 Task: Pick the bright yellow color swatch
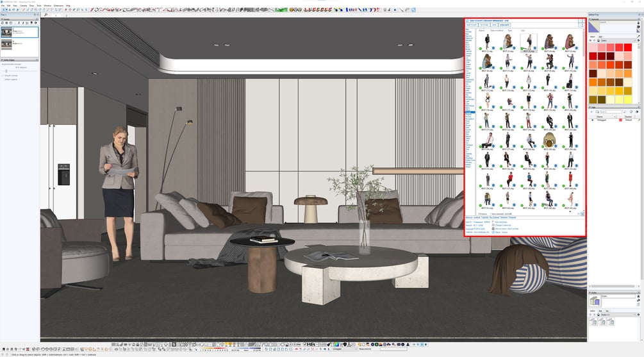[x=628, y=99]
